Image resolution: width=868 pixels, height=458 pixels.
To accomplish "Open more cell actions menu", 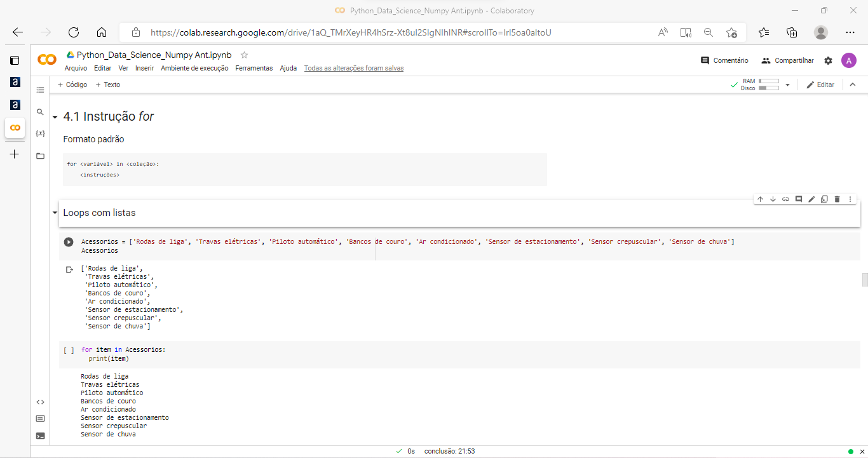I will click(x=850, y=199).
